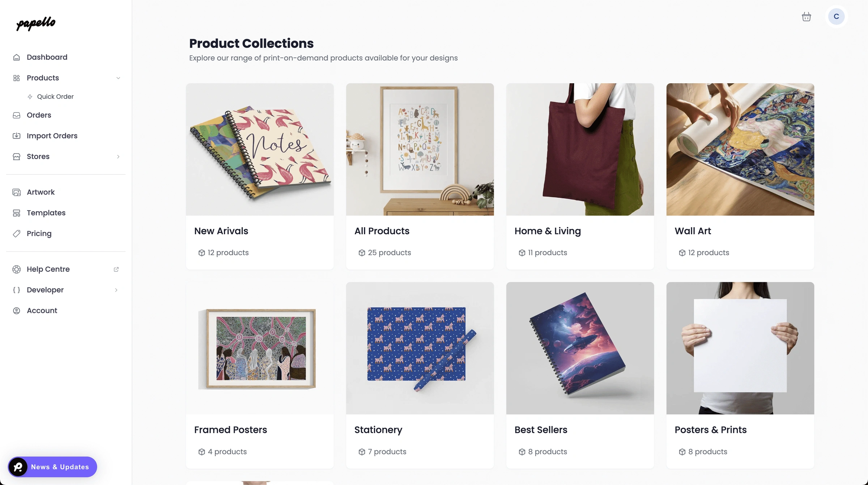Select Stores in the sidebar
868x485 pixels.
(38, 156)
